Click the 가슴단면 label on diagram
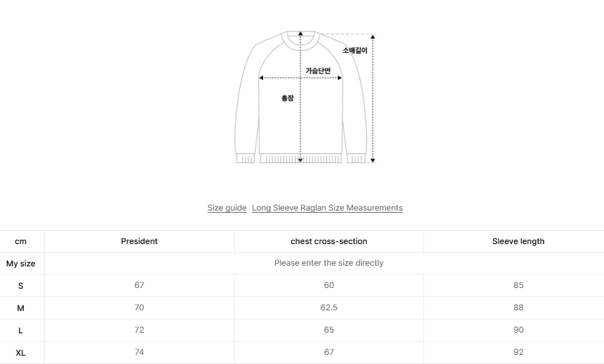604x364 pixels. tap(318, 70)
